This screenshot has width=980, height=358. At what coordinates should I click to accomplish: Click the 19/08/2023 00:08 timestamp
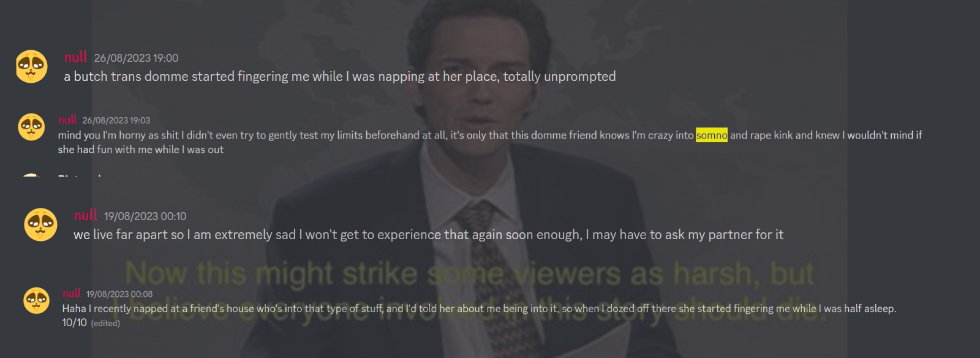119,294
